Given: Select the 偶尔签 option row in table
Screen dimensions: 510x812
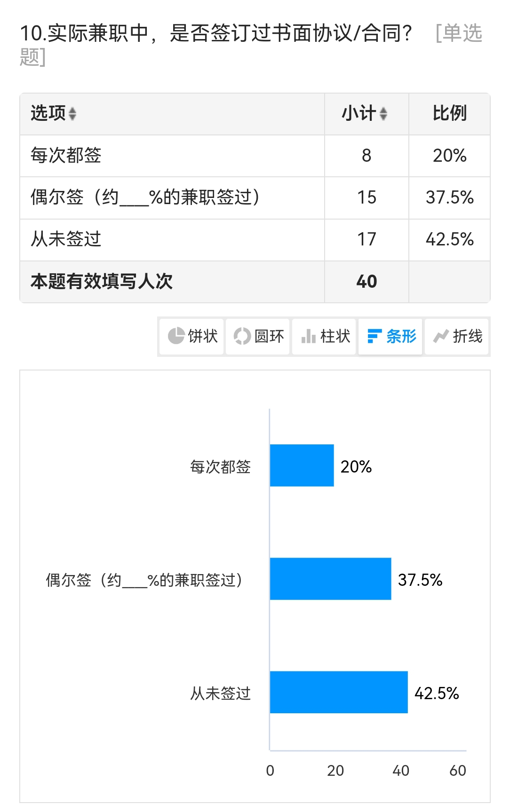Looking at the screenshot, I should 255,198.
